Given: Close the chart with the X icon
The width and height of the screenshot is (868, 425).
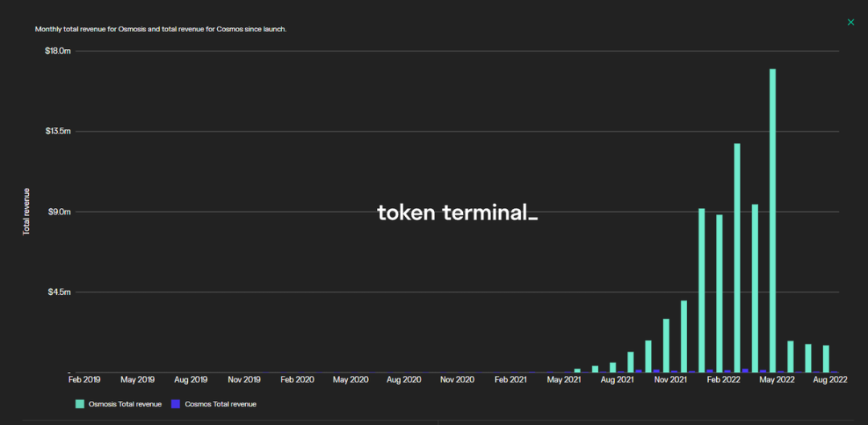Looking at the screenshot, I should tap(851, 22).
